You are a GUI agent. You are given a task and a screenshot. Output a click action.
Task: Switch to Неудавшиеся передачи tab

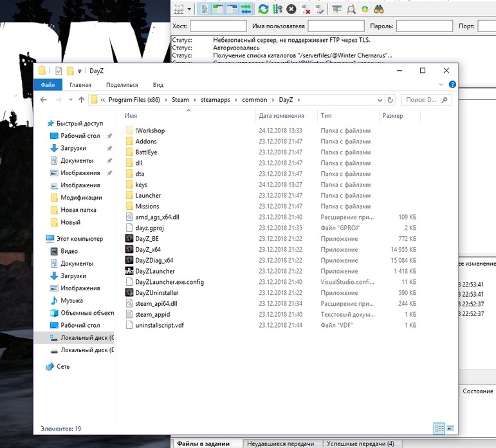coord(280,443)
